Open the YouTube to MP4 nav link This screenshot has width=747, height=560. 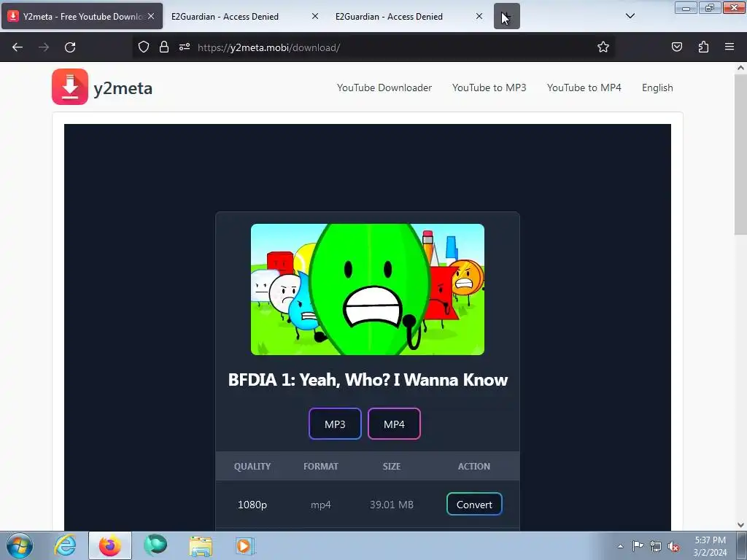point(584,87)
